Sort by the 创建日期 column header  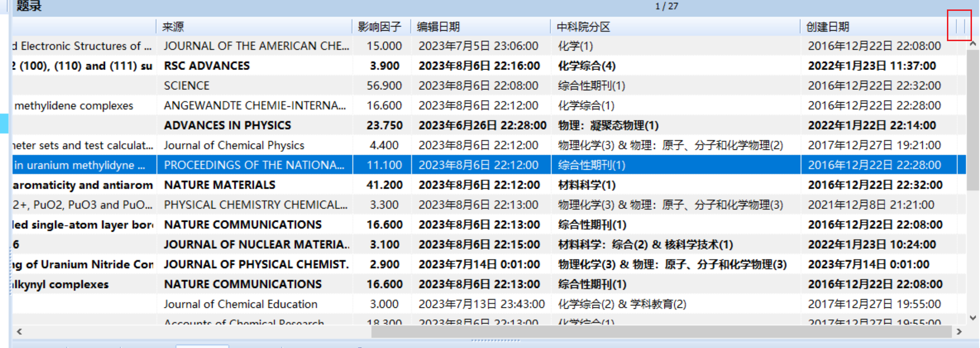click(827, 26)
